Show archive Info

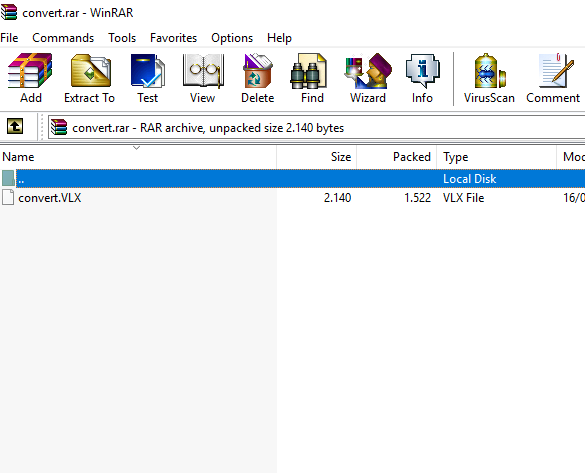click(423, 71)
